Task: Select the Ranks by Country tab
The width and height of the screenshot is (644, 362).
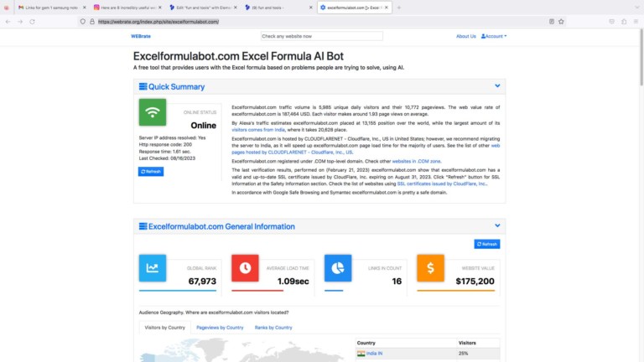Action: click(x=273, y=328)
